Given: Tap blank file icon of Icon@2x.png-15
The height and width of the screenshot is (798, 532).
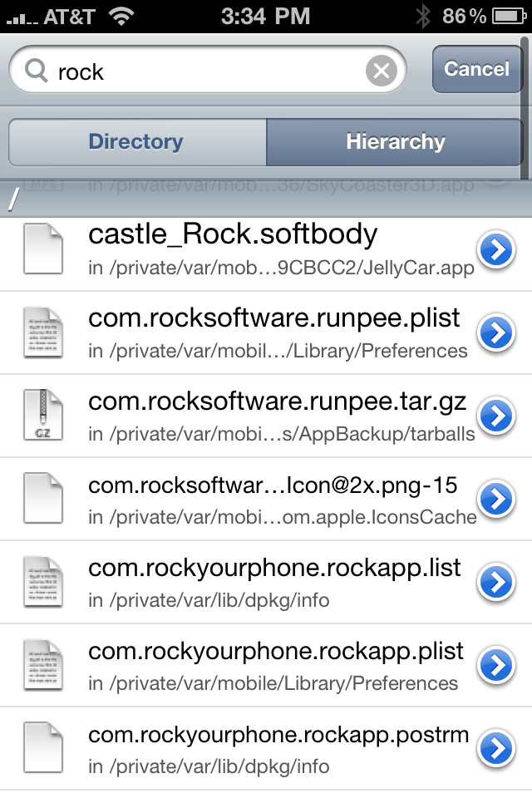Looking at the screenshot, I should pyautogui.click(x=43, y=498).
